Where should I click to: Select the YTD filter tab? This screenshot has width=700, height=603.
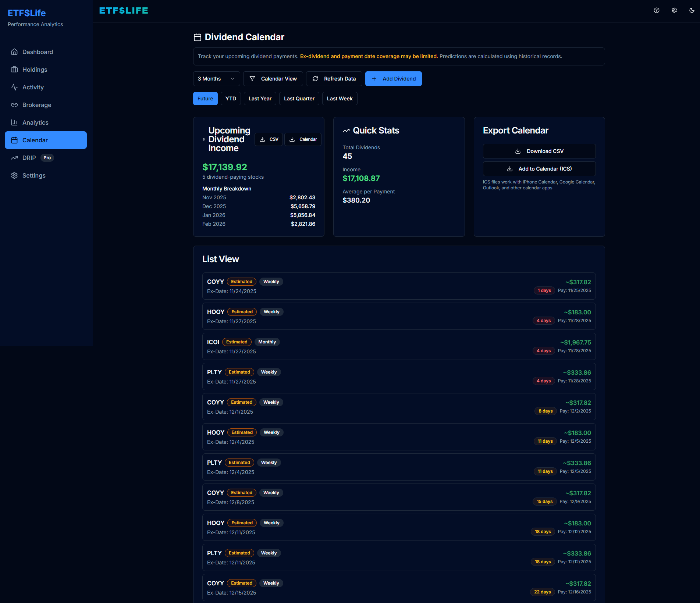(x=231, y=99)
